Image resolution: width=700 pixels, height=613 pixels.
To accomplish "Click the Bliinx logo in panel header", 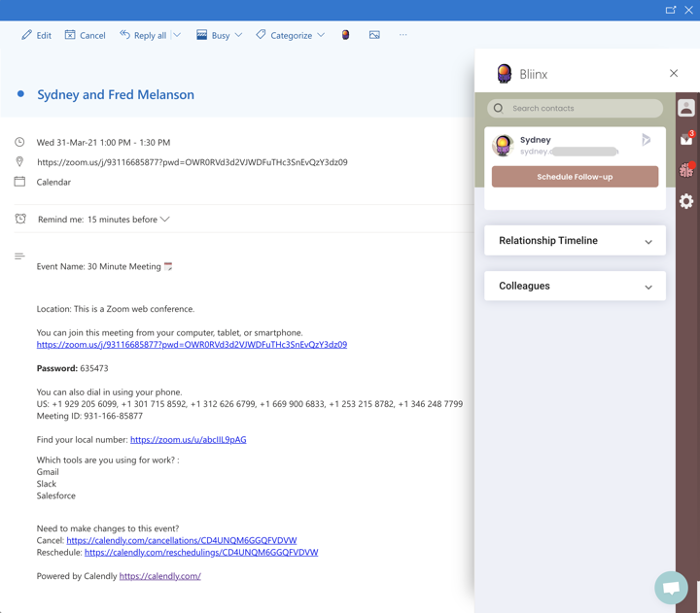I will coord(504,73).
